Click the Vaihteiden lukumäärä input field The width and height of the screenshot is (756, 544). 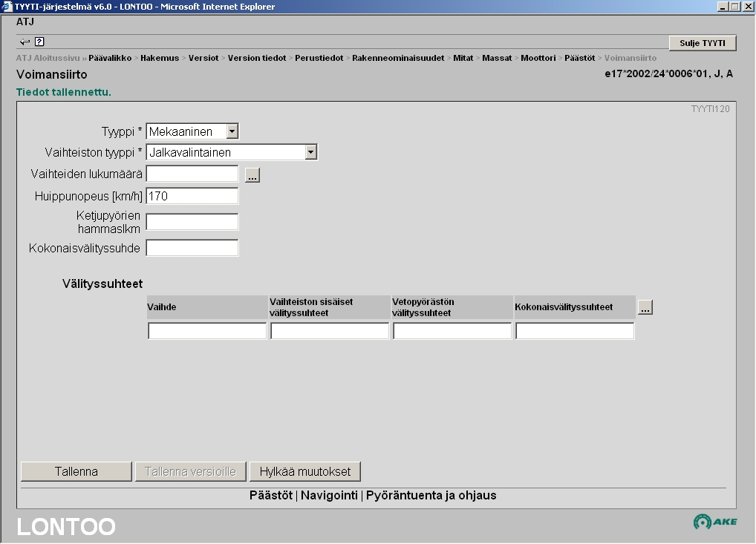[x=192, y=174]
